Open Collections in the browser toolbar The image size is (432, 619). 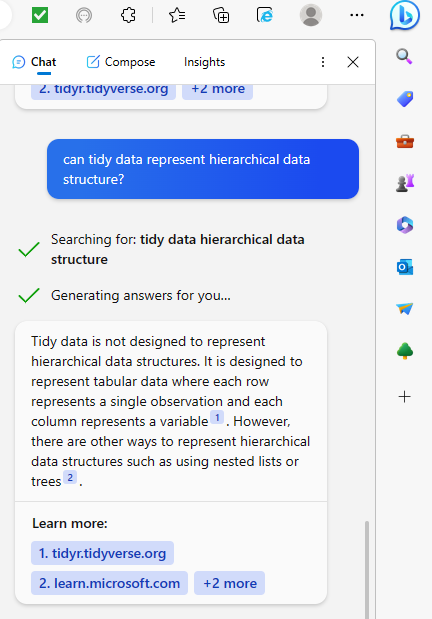pyautogui.click(x=221, y=15)
